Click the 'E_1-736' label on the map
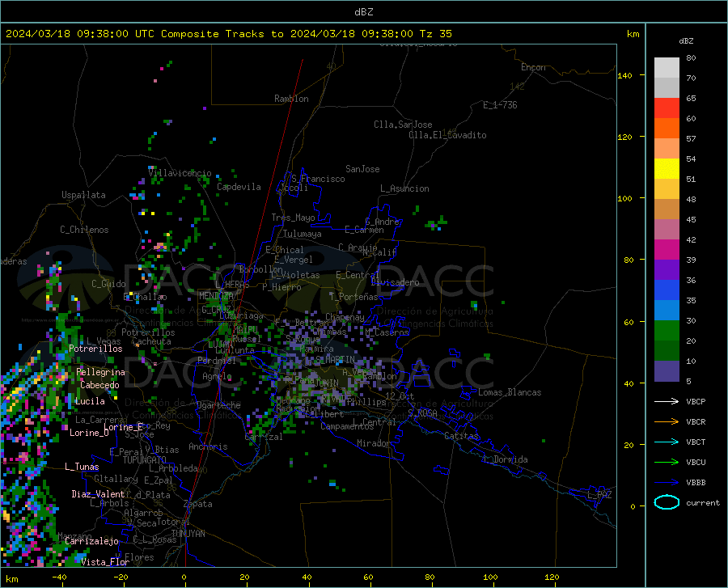The width and height of the screenshot is (728, 588). pyautogui.click(x=500, y=105)
